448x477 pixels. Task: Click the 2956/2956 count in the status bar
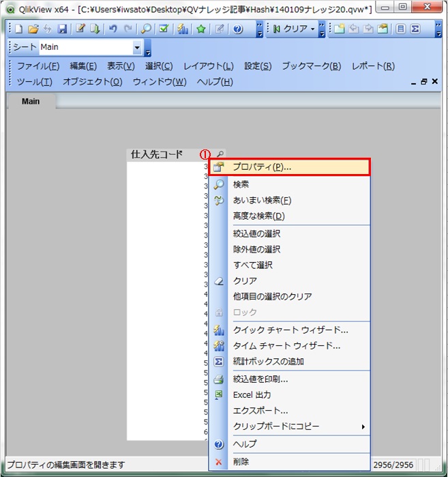pyautogui.click(x=393, y=465)
